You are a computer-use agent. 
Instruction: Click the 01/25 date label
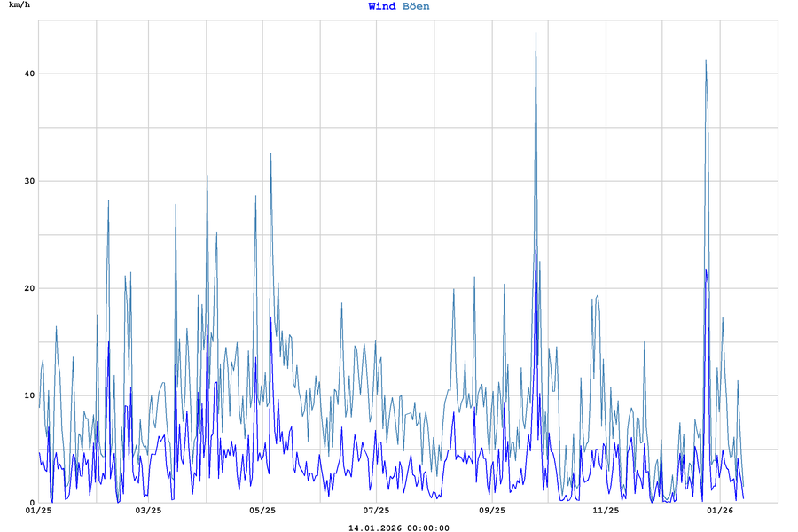(x=39, y=511)
